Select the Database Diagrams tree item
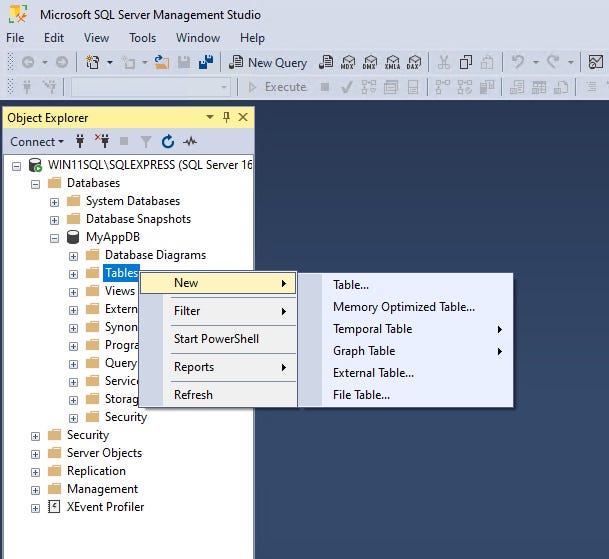This screenshot has width=609, height=559. (155, 255)
